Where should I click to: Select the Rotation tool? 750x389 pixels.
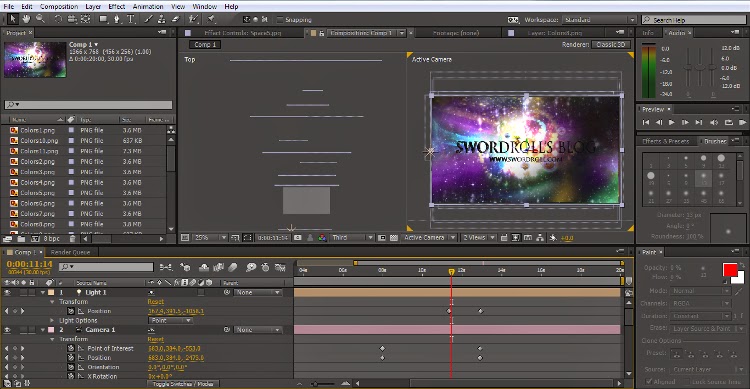coord(58,19)
